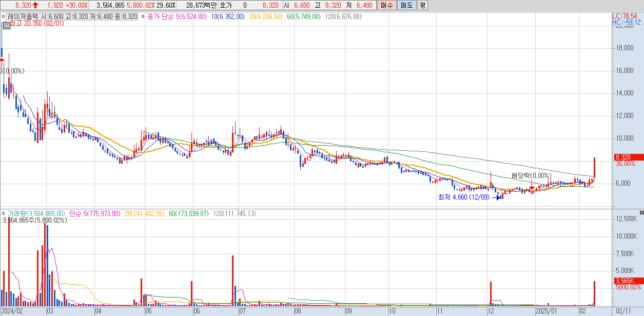Select the 20-day moving average label 20(6,206,50)
The height and width of the screenshot is (316, 644).
click(x=266, y=17)
